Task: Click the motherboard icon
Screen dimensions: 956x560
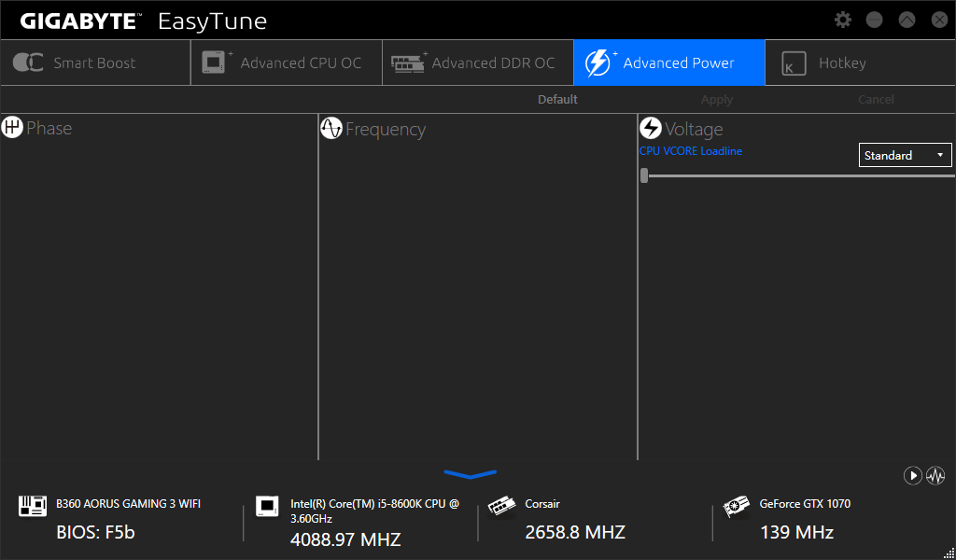Action: click(x=33, y=506)
